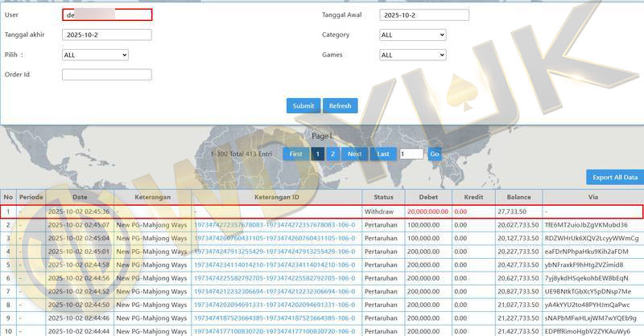Image resolution: width=644 pixels, height=336 pixels.
Task: Click the Submit button
Action: pyautogui.click(x=303, y=106)
